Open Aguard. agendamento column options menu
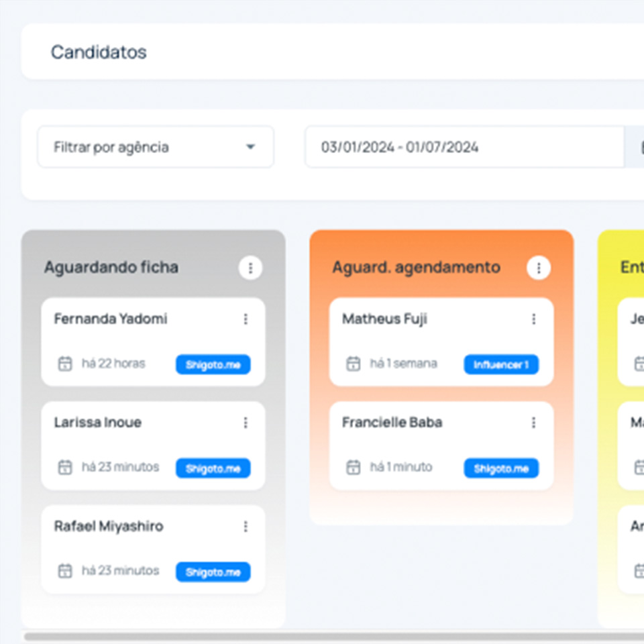 click(538, 268)
